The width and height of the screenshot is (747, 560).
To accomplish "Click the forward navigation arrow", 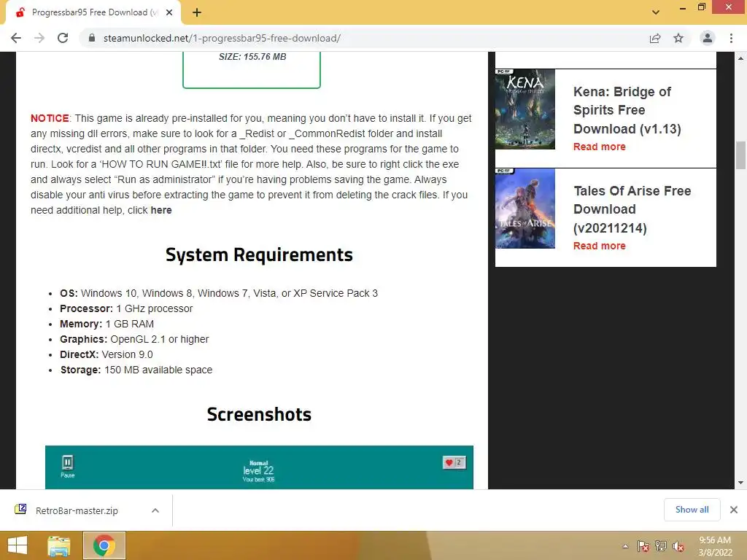I will pyautogui.click(x=39, y=38).
